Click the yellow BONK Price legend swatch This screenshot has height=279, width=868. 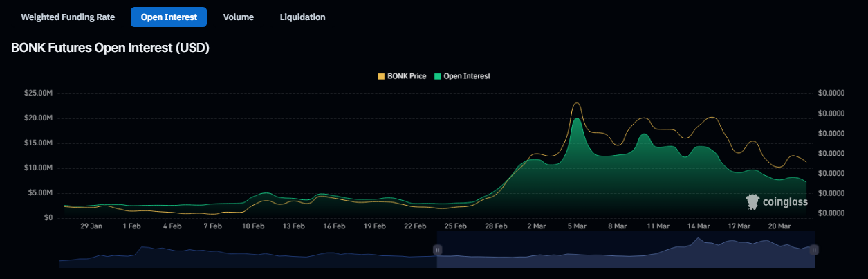click(x=380, y=76)
